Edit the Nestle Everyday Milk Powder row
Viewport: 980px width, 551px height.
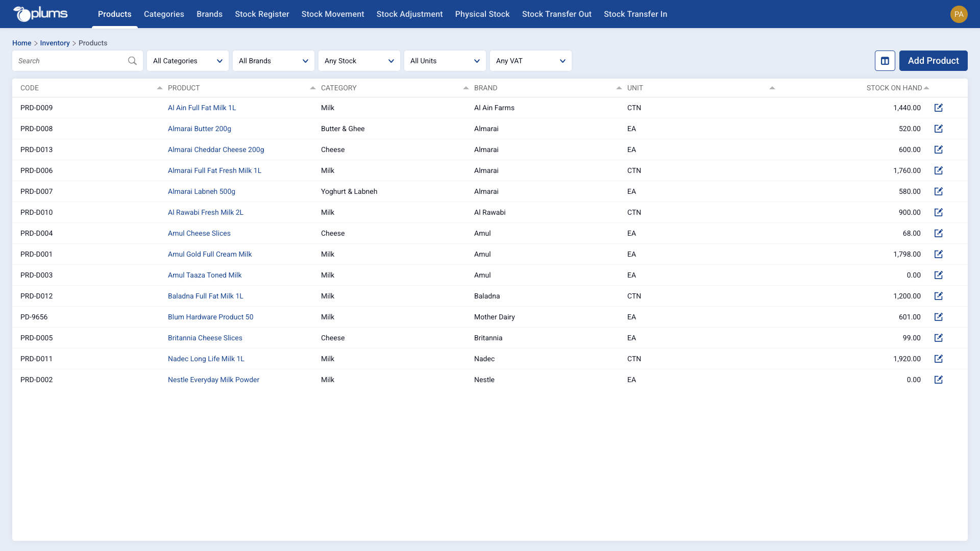(939, 380)
